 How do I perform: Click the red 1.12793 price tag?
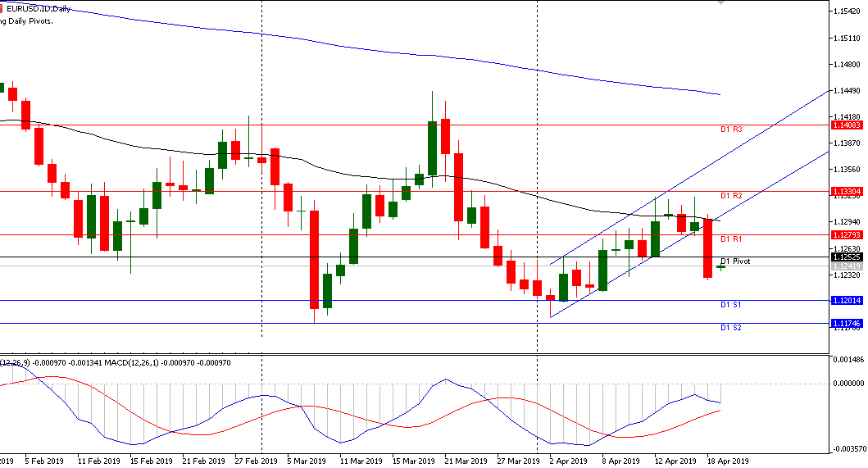pyautogui.click(x=847, y=235)
